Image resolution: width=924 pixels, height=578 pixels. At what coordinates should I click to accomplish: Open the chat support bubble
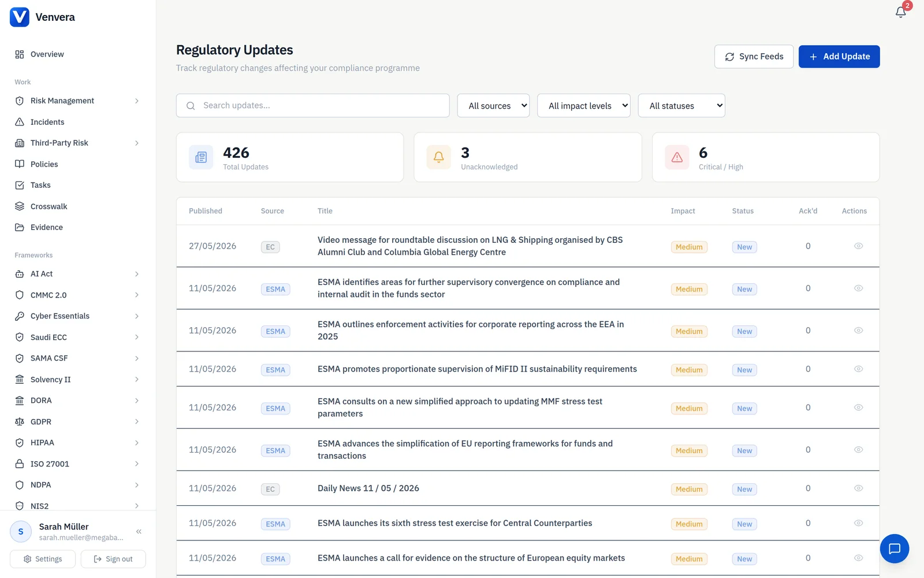point(894,549)
